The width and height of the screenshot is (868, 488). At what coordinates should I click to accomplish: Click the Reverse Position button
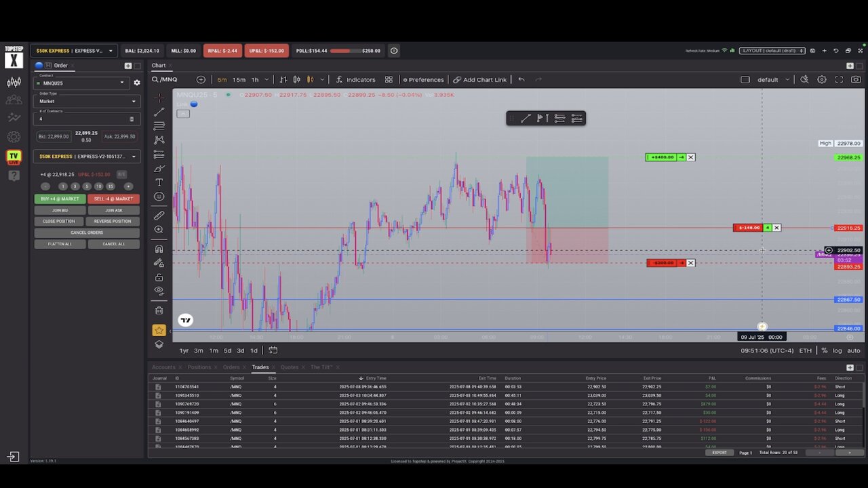click(113, 221)
